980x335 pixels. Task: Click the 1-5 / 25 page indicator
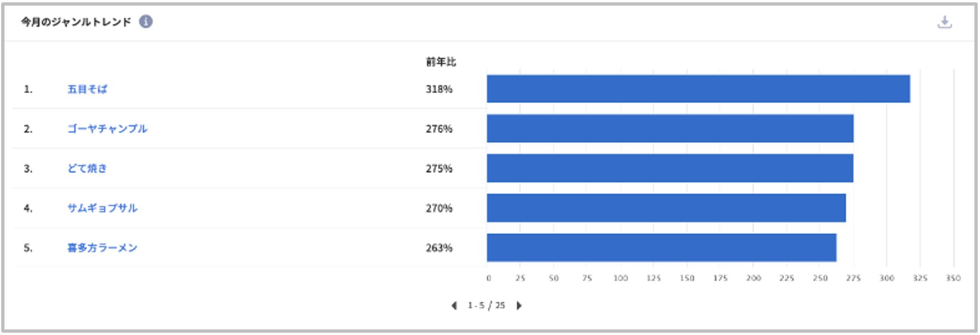(486, 306)
